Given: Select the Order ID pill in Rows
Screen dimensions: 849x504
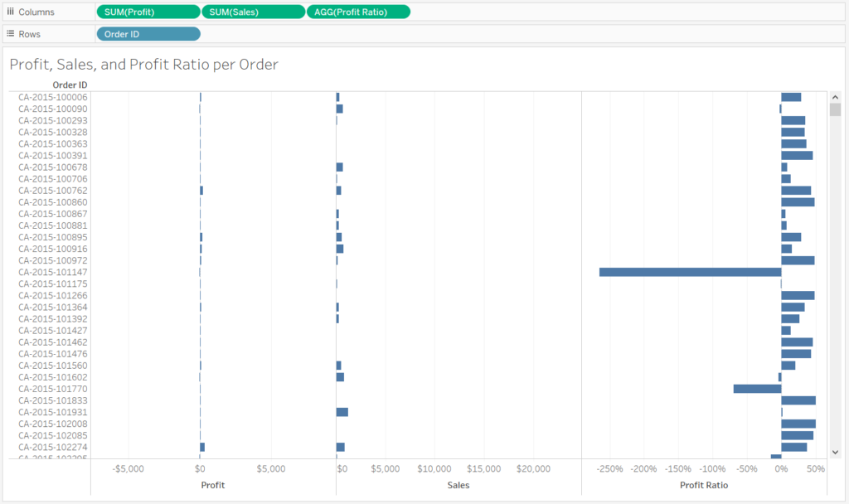Looking at the screenshot, I should pos(148,34).
